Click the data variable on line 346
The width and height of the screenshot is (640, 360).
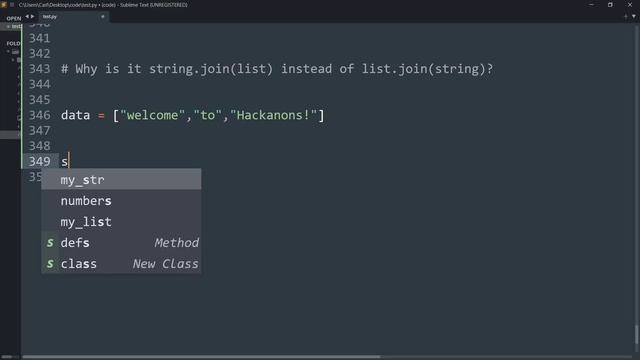click(76, 115)
